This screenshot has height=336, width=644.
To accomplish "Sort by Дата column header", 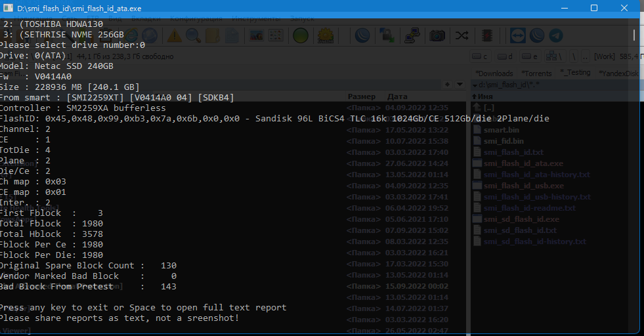I will pyautogui.click(x=397, y=96).
